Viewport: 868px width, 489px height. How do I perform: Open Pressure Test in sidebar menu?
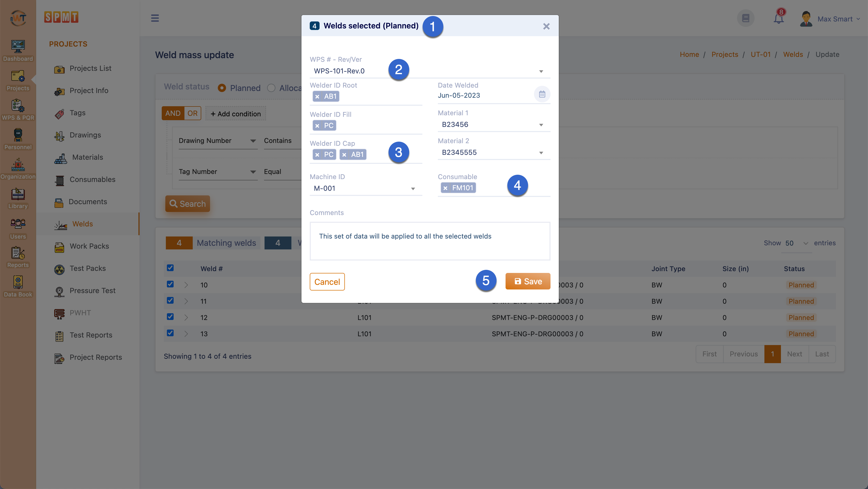93,291
